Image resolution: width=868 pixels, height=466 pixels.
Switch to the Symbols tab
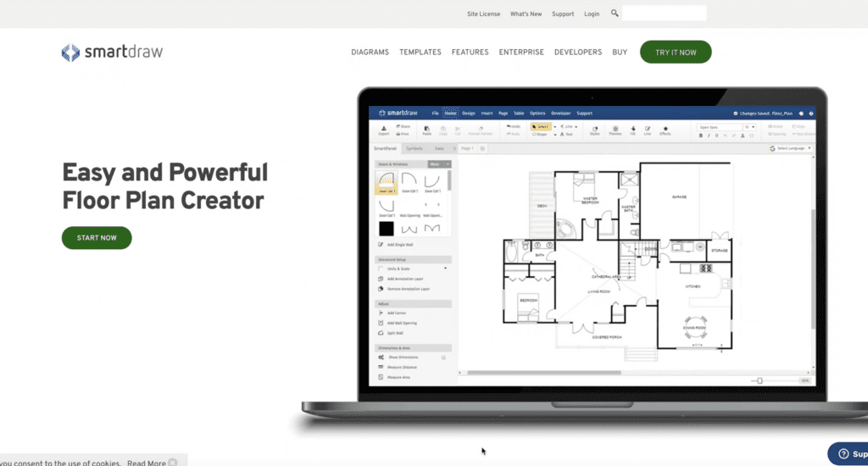click(414, 148)
